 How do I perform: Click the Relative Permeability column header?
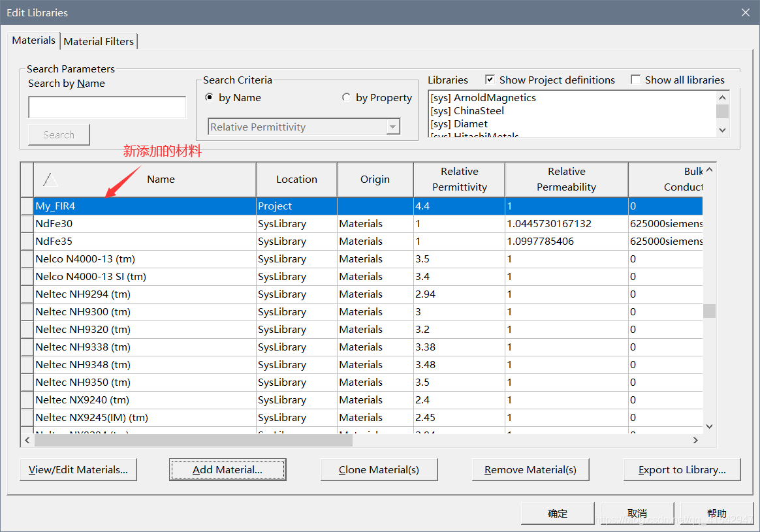point(567,180)
